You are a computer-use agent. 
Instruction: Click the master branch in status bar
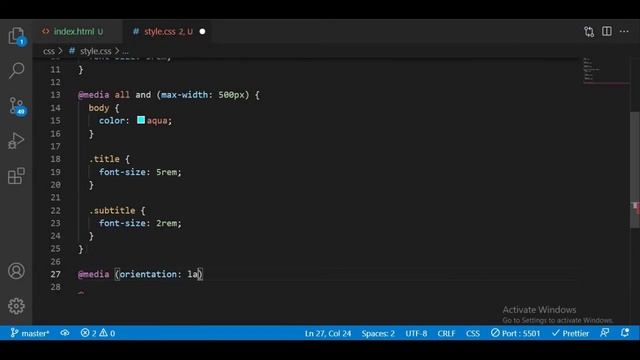pyautogui.click(x=29, y=333)
